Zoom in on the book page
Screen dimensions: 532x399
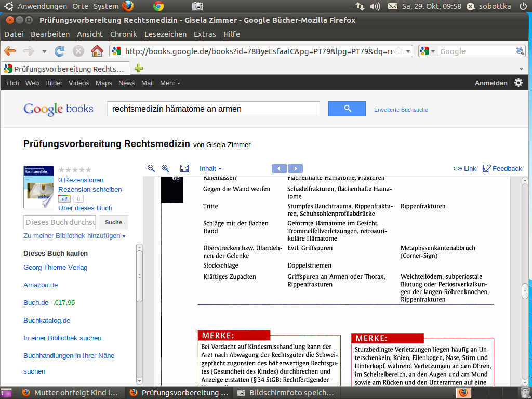pyautogui.click(x=165, y=169)
